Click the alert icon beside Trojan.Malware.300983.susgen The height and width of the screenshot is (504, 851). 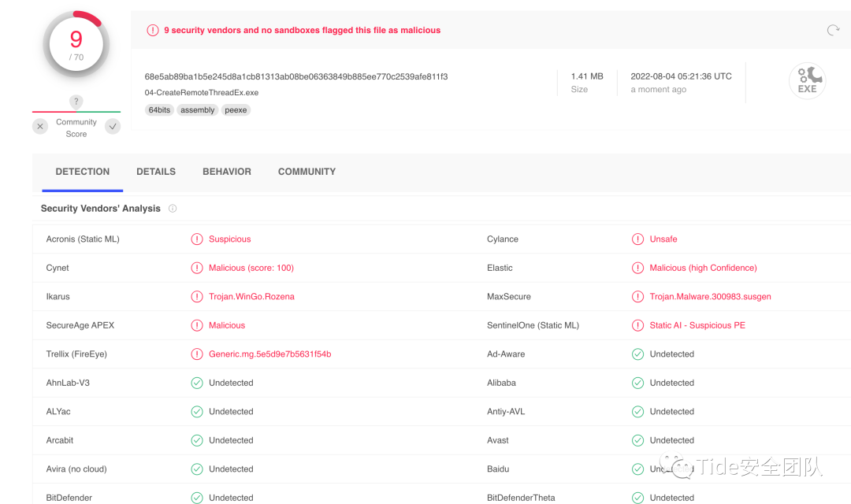[x=637, y=297]
